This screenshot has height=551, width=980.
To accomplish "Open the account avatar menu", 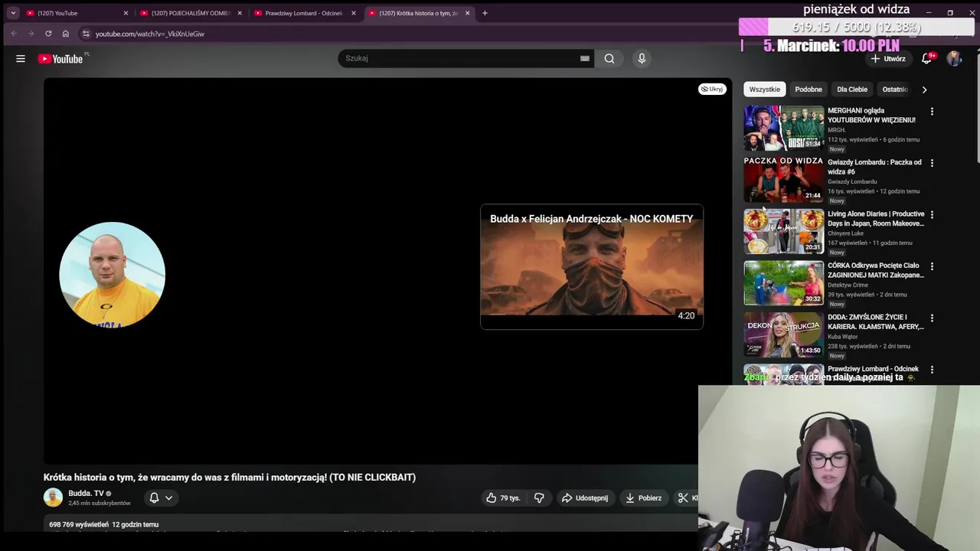I will 954,59.
